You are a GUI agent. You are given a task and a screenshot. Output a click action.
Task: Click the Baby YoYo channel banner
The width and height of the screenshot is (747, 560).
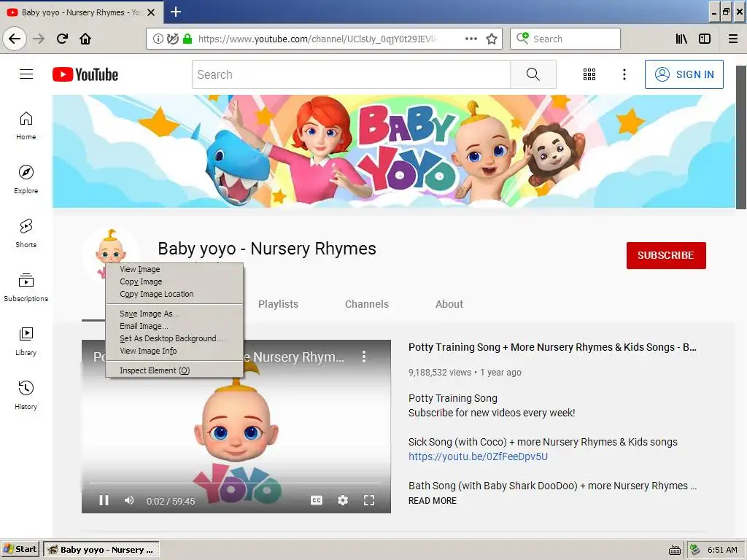click(393, 151)
